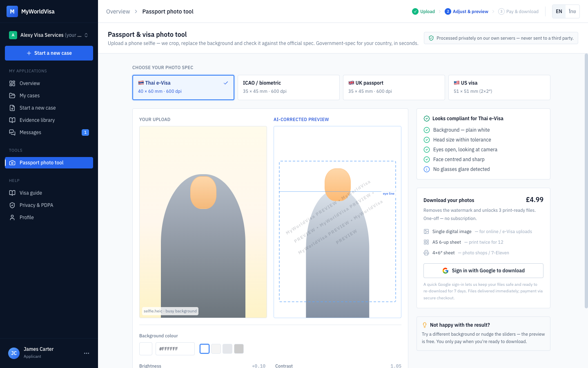Click the Contrast value 1.05

tap(396, 366)
